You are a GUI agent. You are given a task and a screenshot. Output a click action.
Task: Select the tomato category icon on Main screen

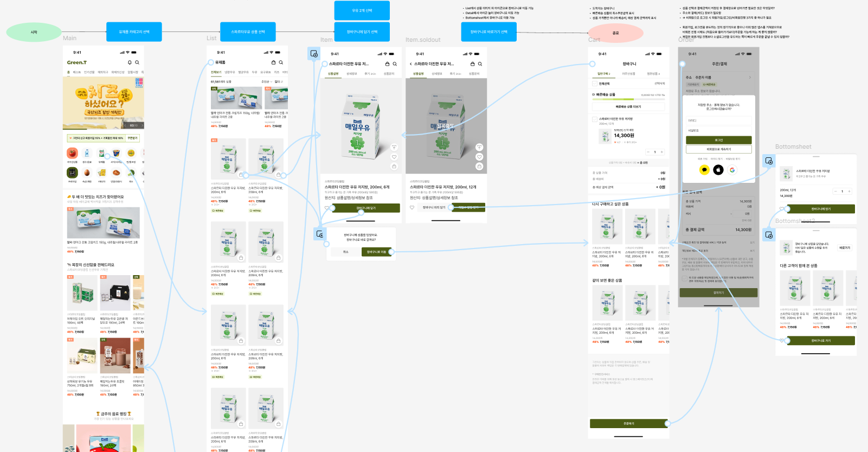pos(72,153)
